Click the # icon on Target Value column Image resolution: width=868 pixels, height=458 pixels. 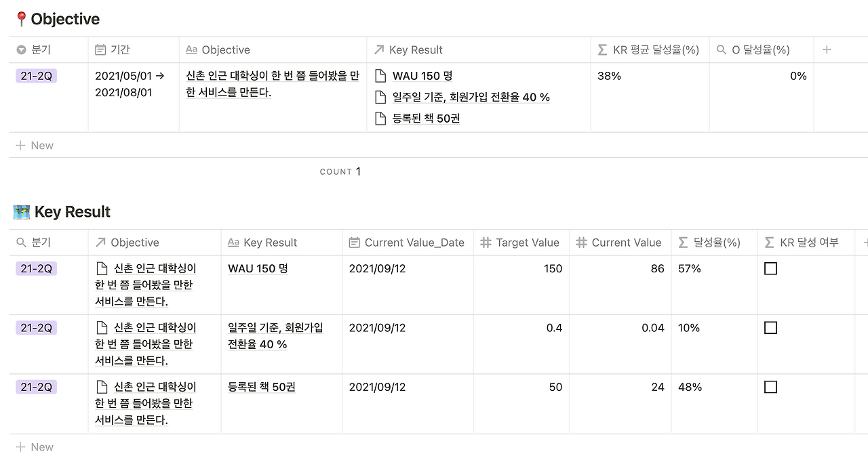click(x=486, y=242)
